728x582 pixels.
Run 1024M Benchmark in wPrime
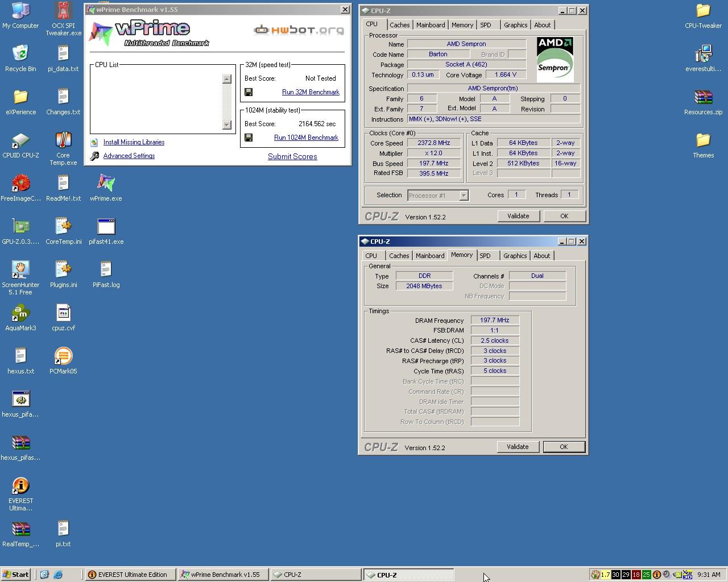tap(306, 138)
